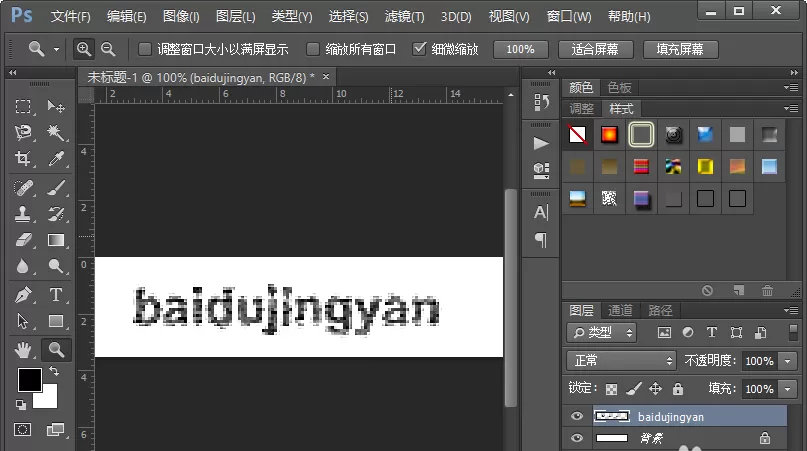Select the Clone Stamp tool
Image resolution: width=807 pixels, height=451 pixels.
point(23,214)
